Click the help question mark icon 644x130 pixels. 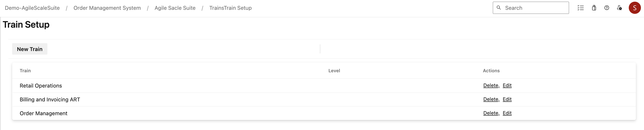click(x=607, y=8)
